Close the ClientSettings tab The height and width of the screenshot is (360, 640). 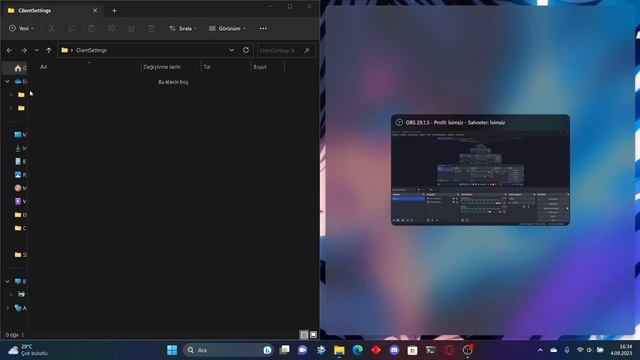[x=95, y=11]
